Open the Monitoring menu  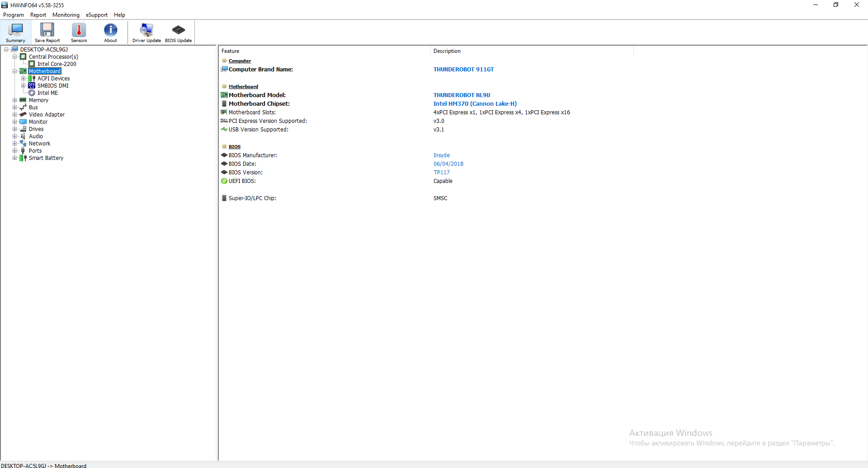[66, 15]
